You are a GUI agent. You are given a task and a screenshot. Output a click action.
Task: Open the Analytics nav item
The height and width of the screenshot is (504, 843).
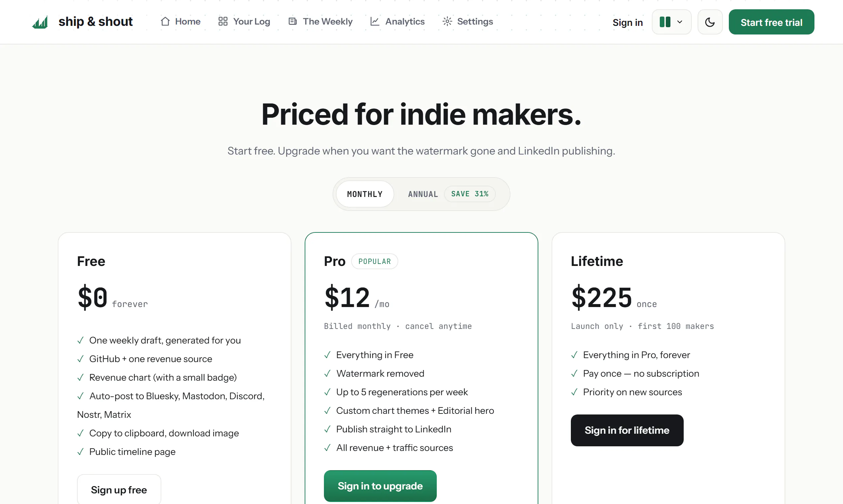pos(397,22)
